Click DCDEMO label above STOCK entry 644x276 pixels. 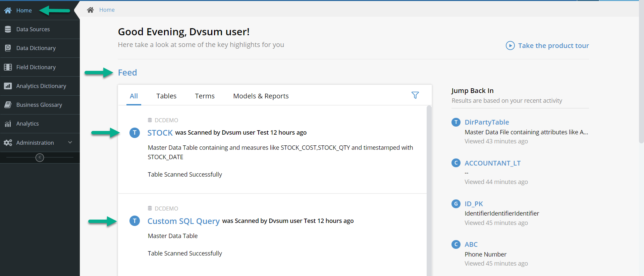166,120
